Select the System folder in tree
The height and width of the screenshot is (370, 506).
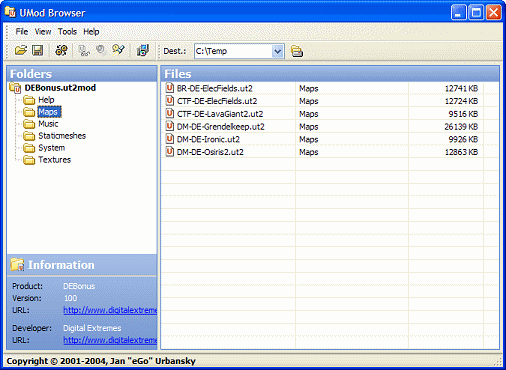pyautogui.click(x=51, y=148)
